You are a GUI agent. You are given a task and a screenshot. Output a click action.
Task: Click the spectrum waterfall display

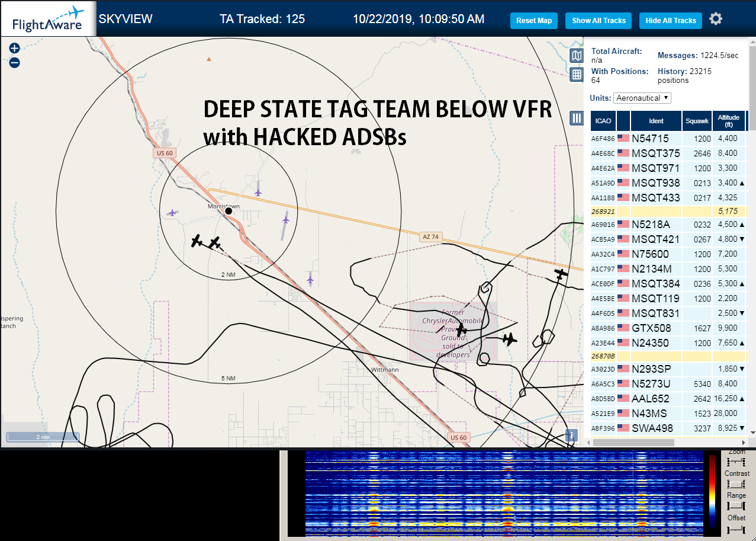tap(503, 493)
